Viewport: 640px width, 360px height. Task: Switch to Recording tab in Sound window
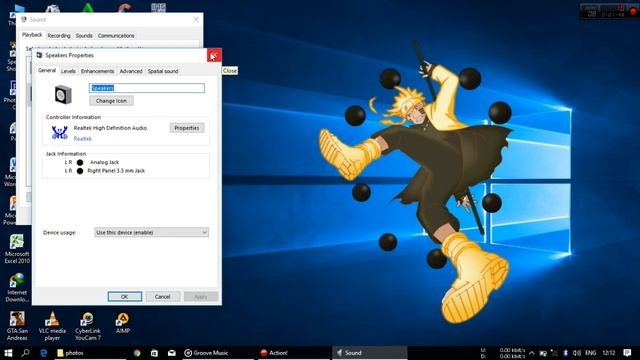tap(59, 36)
